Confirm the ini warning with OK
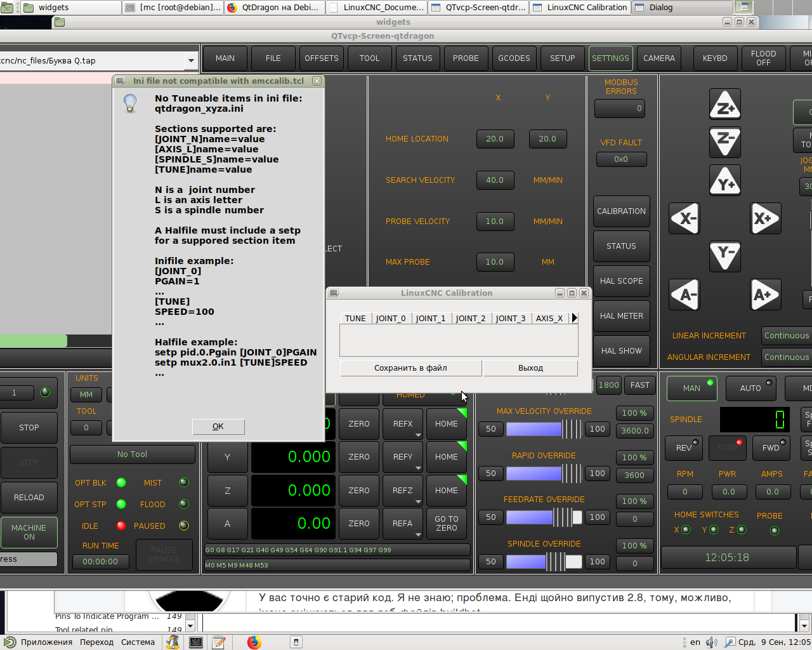812x650 pixels. pos(218,427)
